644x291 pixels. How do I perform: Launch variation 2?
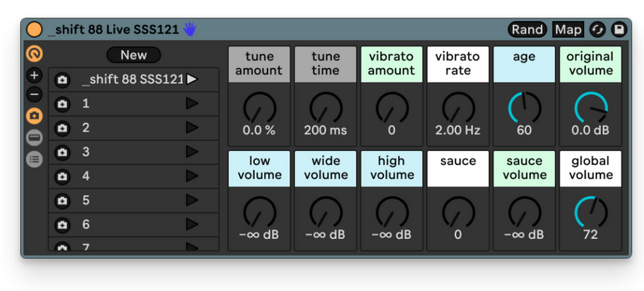click(x=192, y=128)
